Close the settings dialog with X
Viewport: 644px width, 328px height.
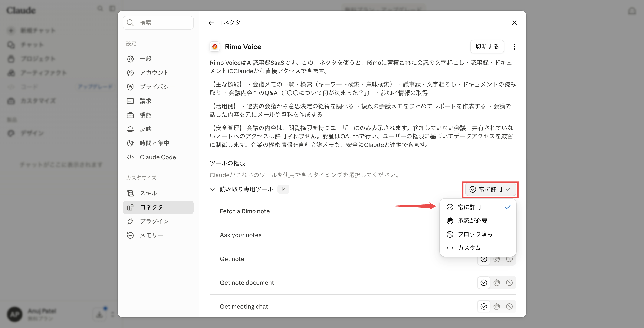514,23
